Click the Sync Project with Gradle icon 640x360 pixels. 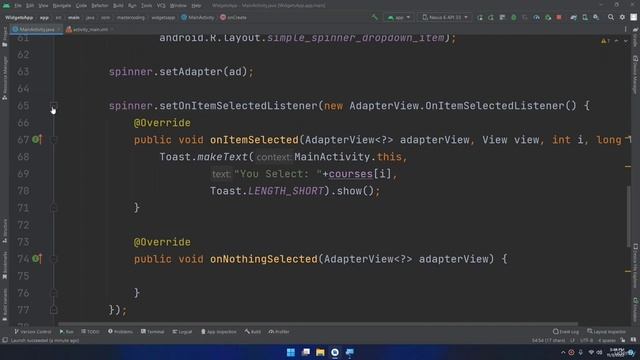tap(573, 18)
